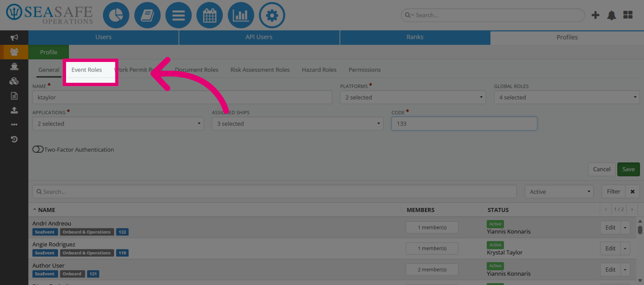The width and height of the screenshot is (644, 285).
Task: Open the document sidebar icon
Action: (x=14, y=96)
